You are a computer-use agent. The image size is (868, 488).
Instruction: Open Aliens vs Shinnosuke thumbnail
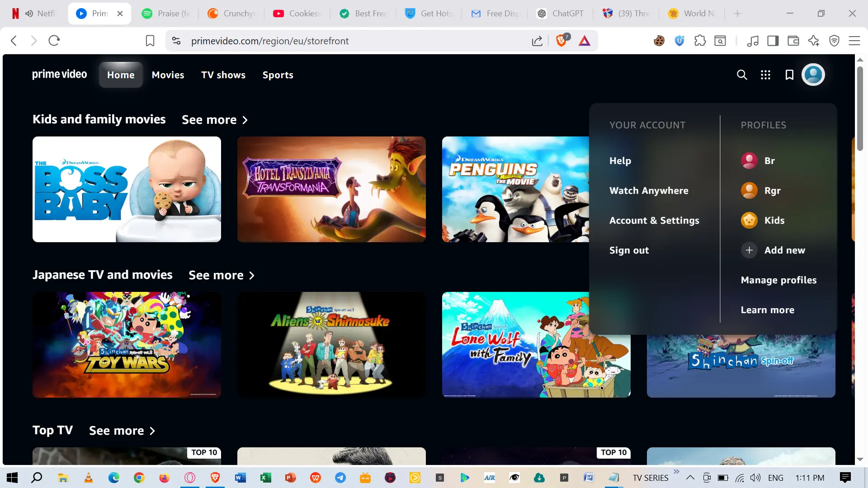[x=331, y=345]
